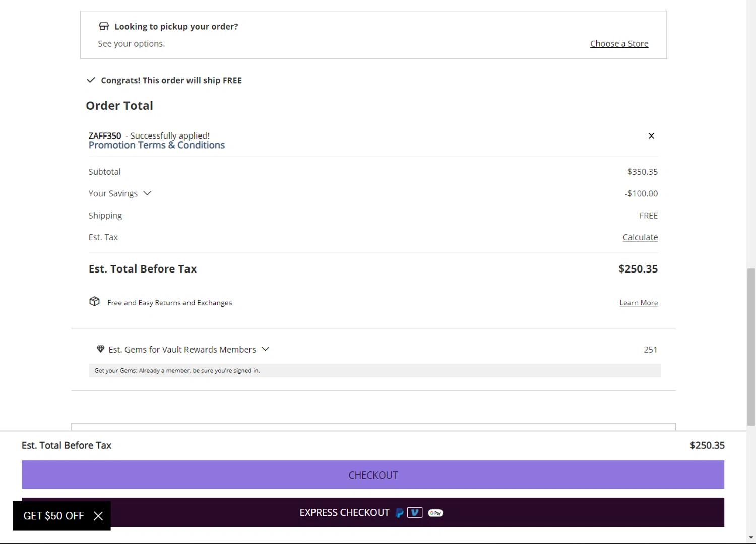Close the GET $50 OFF popup
The width and height of the screenshot is (756, 544).
point(98,516)
